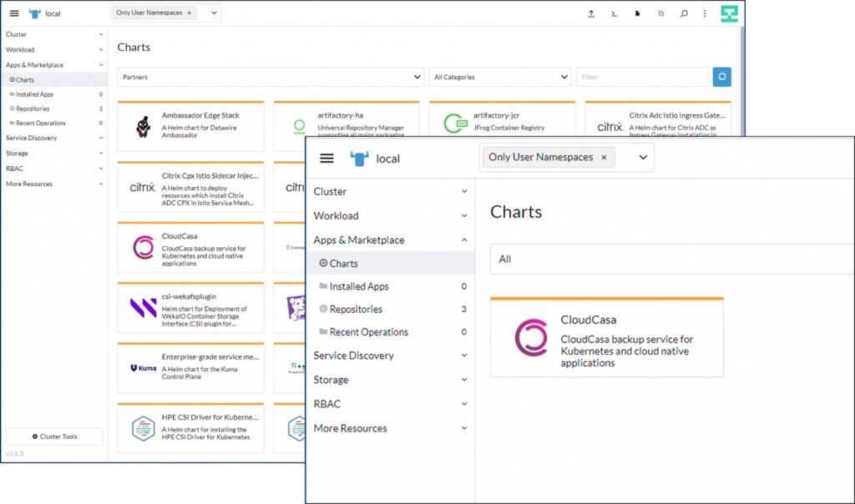Select Repositories in the front sidebar
855x504 pixels.
coord(356,309)
